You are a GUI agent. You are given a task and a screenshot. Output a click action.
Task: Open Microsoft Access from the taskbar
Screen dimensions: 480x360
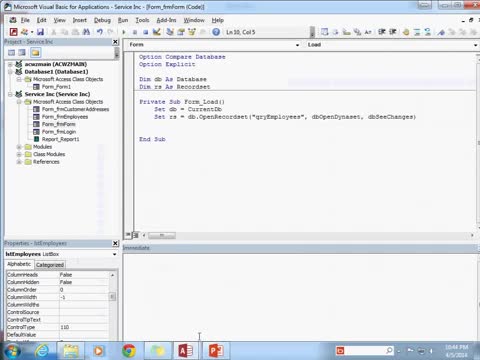(x=186, y=351)
